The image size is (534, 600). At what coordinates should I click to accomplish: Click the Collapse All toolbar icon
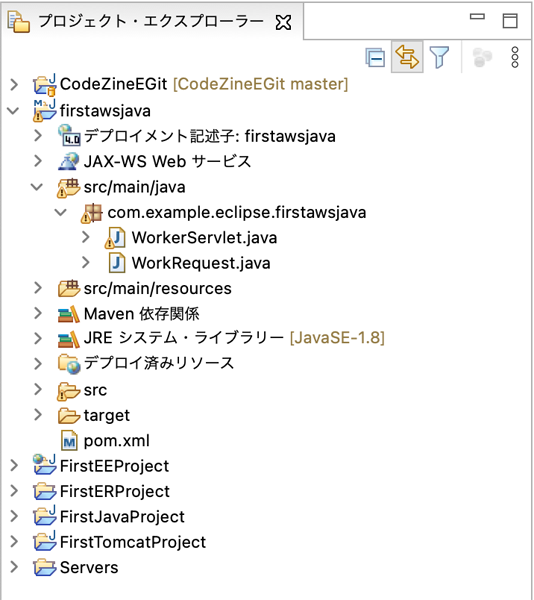point(375,58)
